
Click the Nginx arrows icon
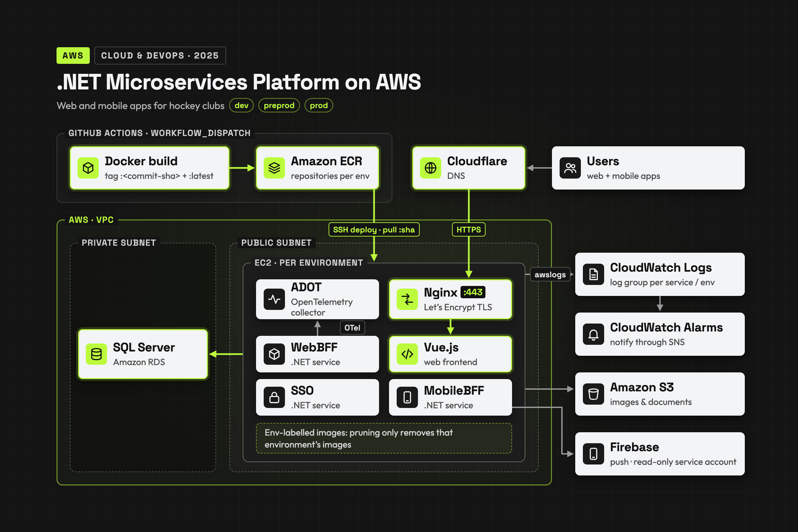click(x=407, y=299)
